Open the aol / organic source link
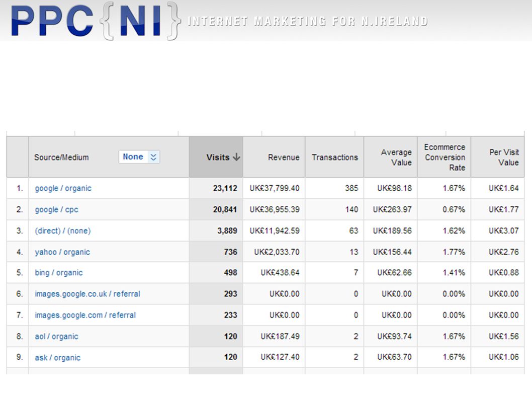532x399 pixels. click(x=56, y=337)
